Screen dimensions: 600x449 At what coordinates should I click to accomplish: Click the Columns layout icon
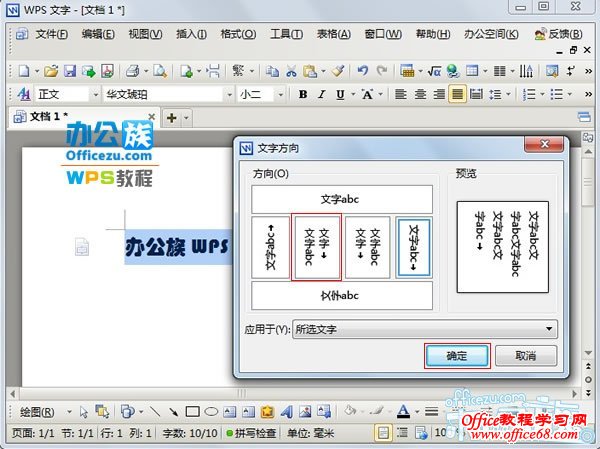click(499, 71)
